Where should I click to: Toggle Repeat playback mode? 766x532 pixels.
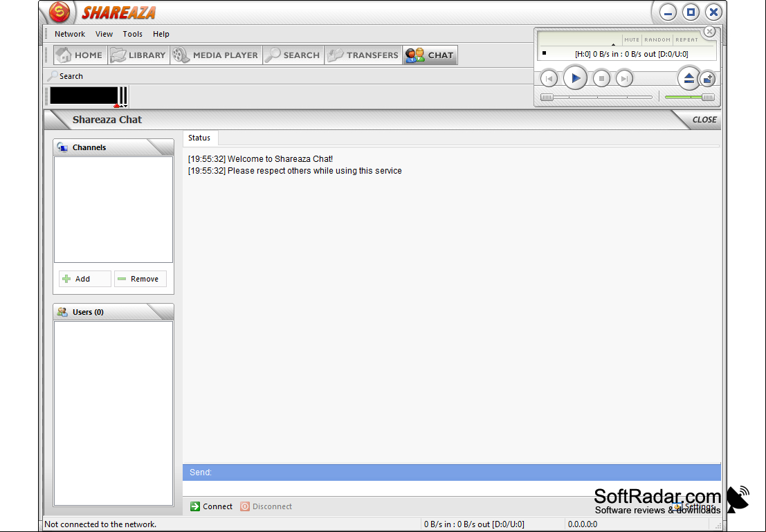coord(686,39)
